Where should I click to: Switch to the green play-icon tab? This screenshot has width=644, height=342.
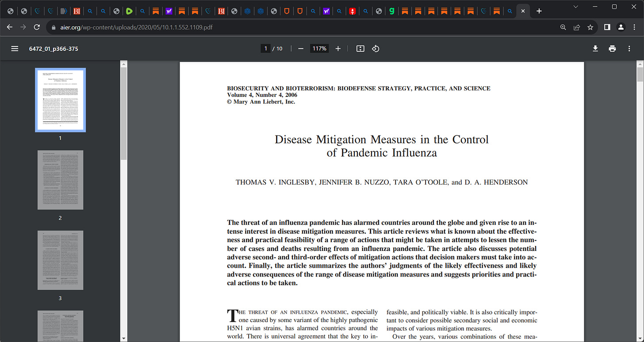pos(129,11)
